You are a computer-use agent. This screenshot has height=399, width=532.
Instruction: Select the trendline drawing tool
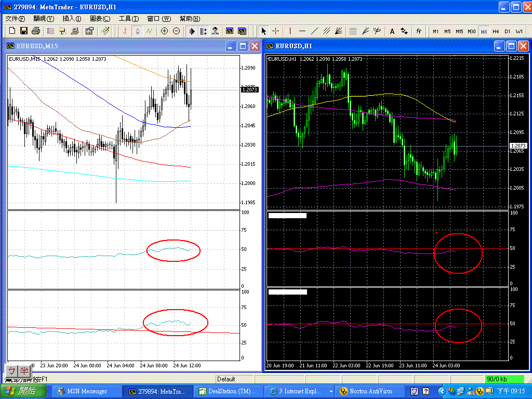click(314, 31)
